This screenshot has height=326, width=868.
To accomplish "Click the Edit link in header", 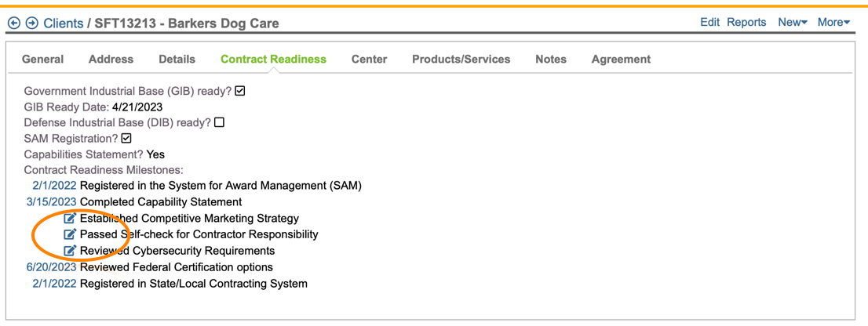I will click(709, 22).
